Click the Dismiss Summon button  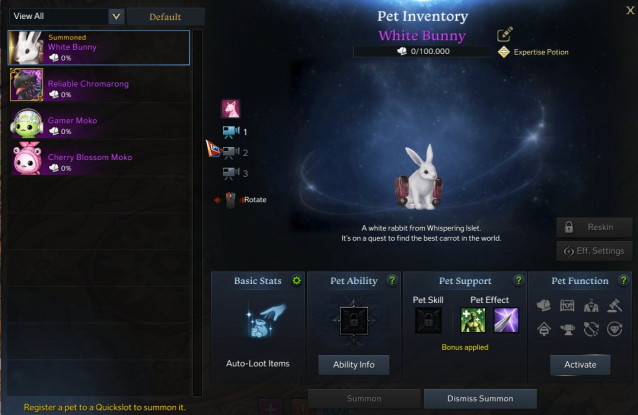(x=480, y=399)
